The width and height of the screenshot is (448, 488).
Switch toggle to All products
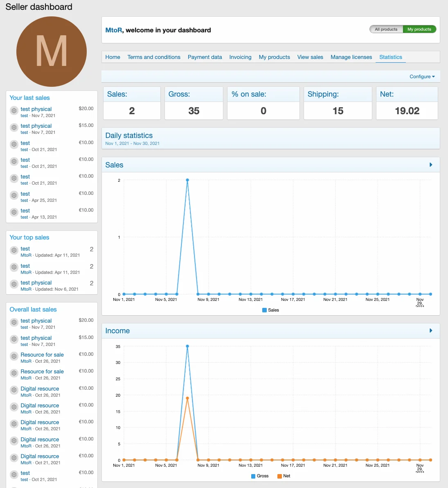coord(386,29)
